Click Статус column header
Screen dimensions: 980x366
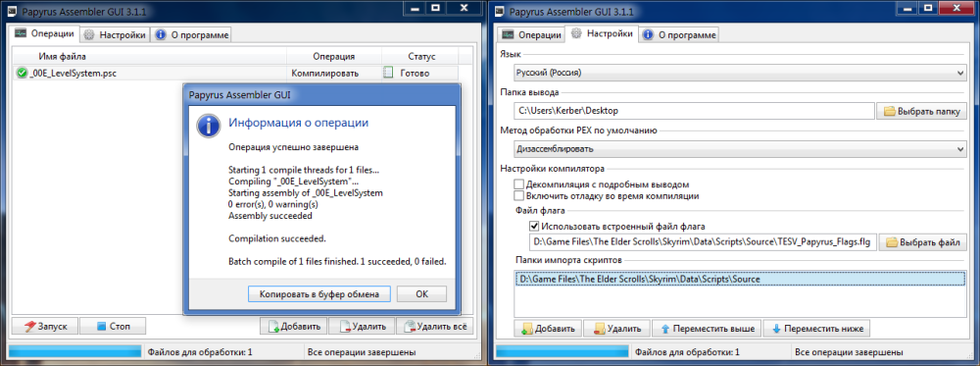point(421,56)
